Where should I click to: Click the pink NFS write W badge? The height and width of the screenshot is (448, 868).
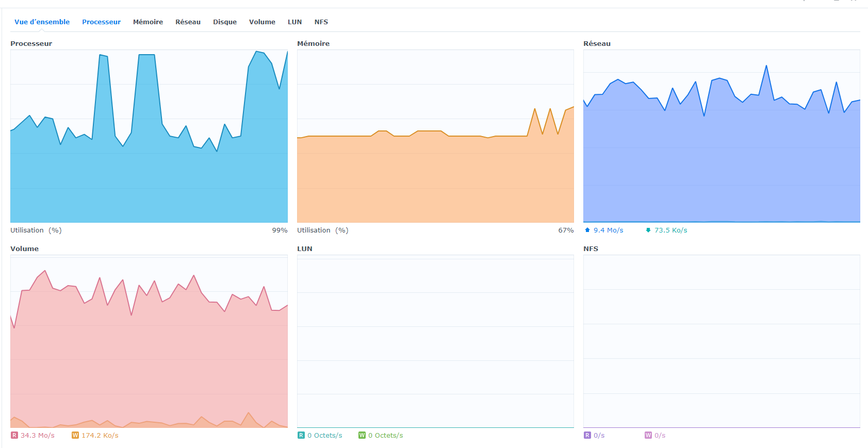coord(648,436)
